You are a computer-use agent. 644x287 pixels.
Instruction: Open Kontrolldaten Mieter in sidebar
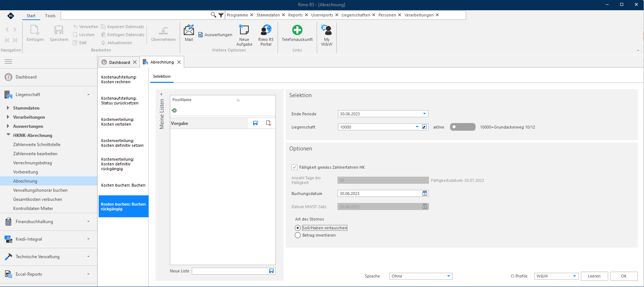click(33, 208)
